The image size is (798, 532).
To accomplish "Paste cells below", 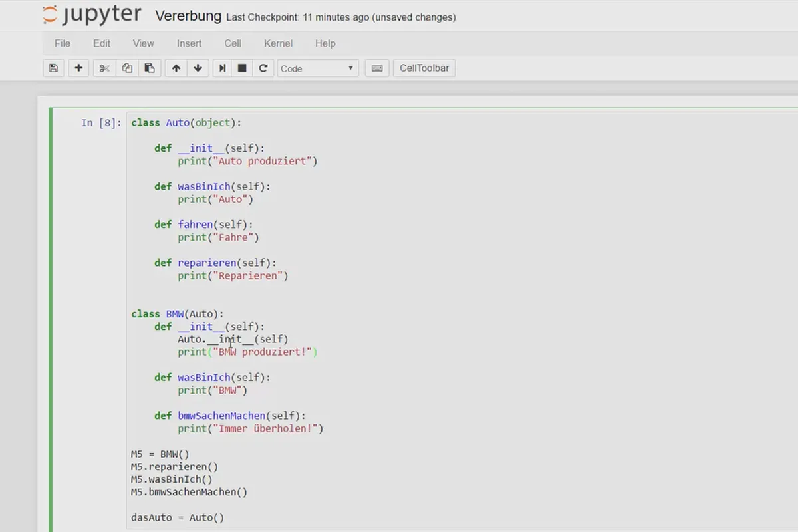I will click(150, 68).
